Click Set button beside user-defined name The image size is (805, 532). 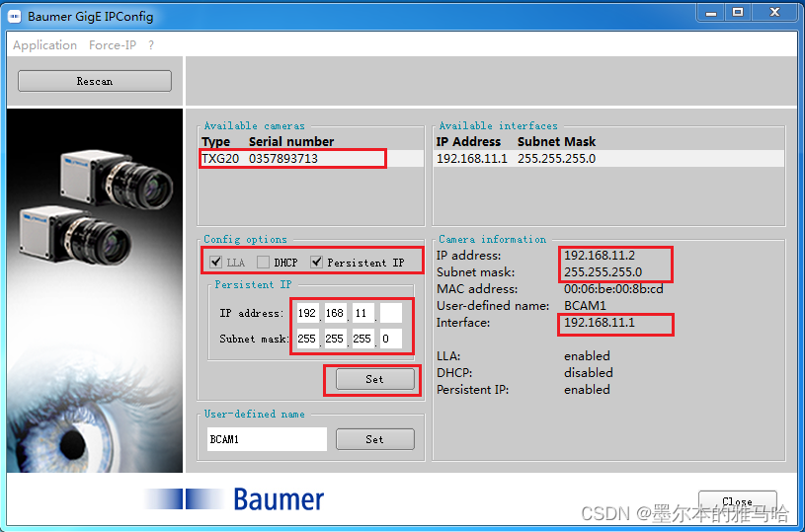[x=374, y=439]
